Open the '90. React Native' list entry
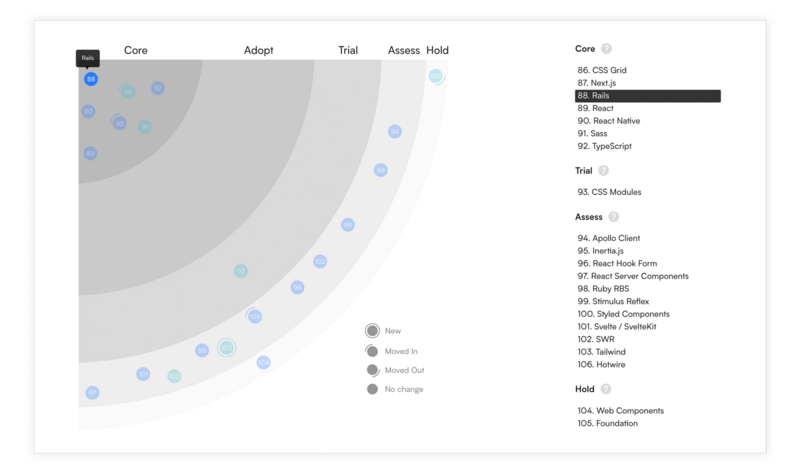The height and width of the screenshot is (473, 800). (609, 121)
